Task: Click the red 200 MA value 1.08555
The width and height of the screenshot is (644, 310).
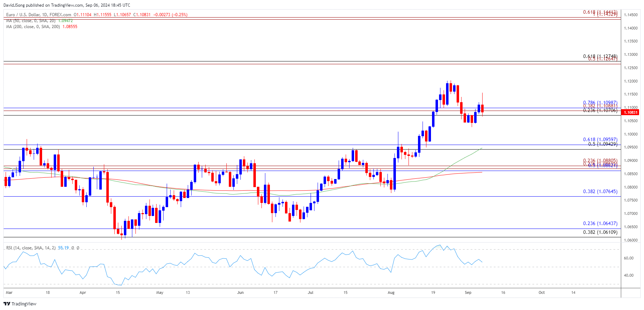Action: 70,27
